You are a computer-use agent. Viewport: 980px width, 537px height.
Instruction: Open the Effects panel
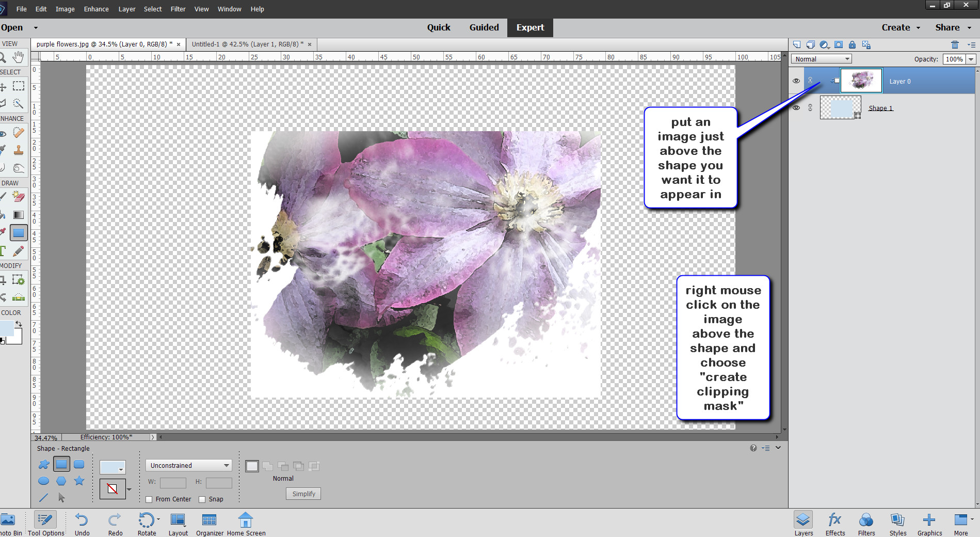click(834, 523)
